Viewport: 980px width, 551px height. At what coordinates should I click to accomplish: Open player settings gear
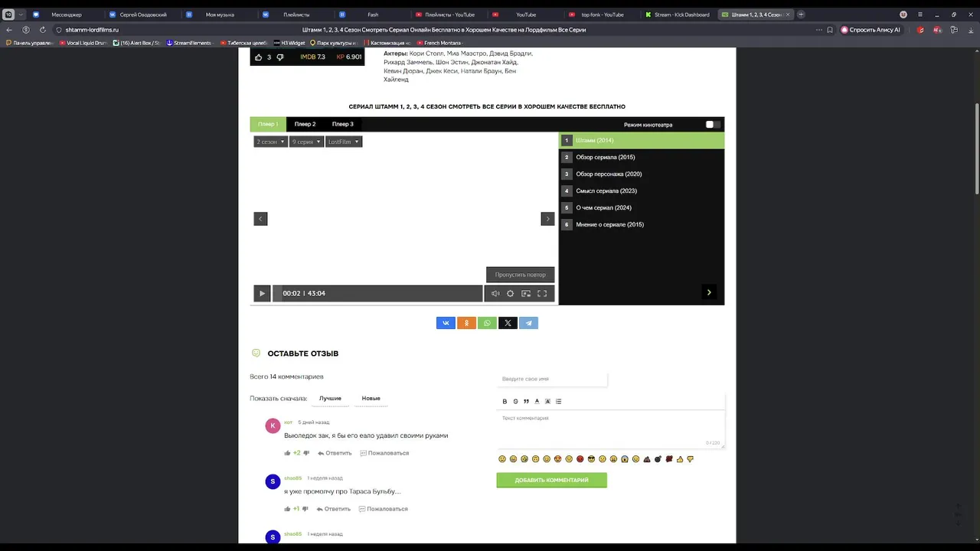pos(511,293)
